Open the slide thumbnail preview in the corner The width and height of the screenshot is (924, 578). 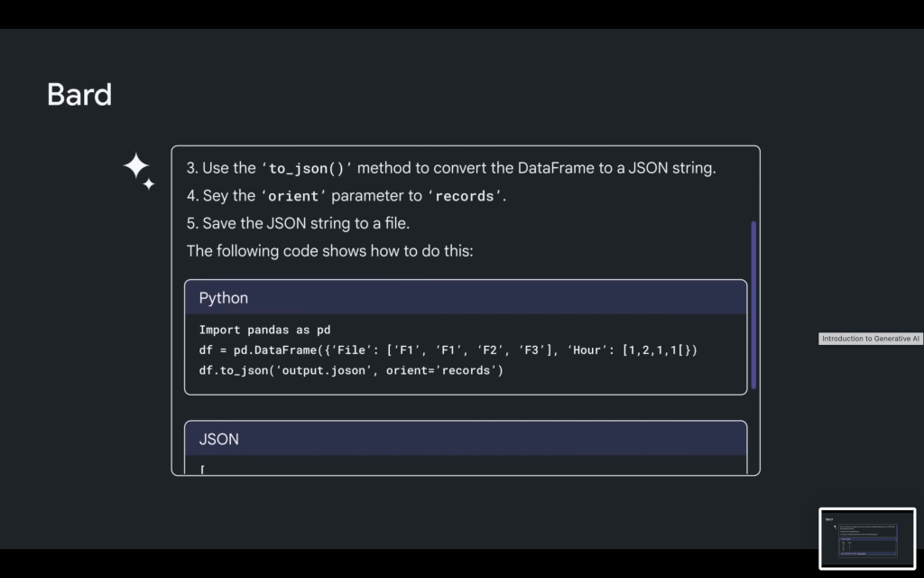(x=866, y=538)
